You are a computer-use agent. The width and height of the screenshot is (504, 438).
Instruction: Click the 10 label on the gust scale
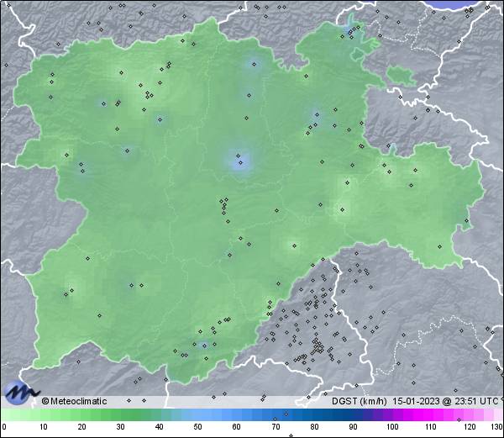tap(44, 427)
